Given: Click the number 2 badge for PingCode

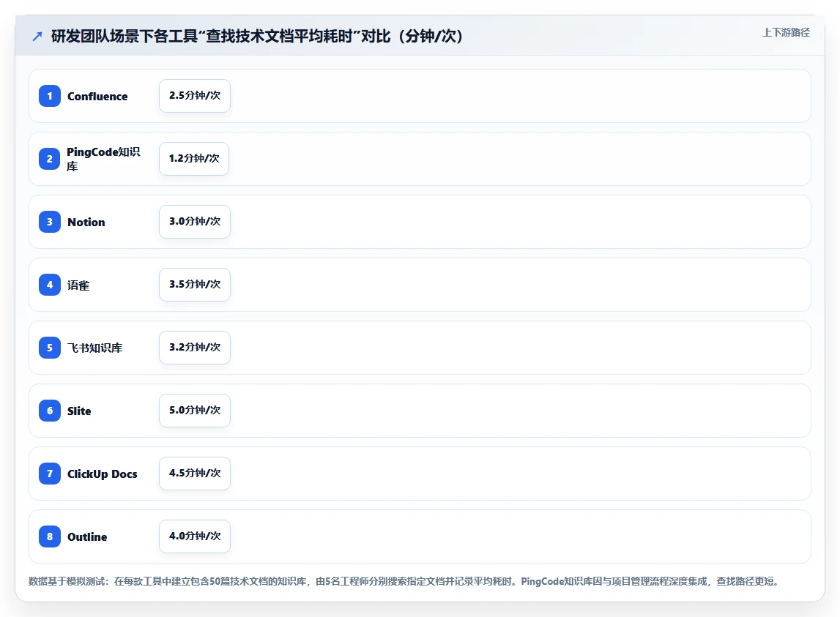Looking at the screenshot, I should (x=50, y=159).
